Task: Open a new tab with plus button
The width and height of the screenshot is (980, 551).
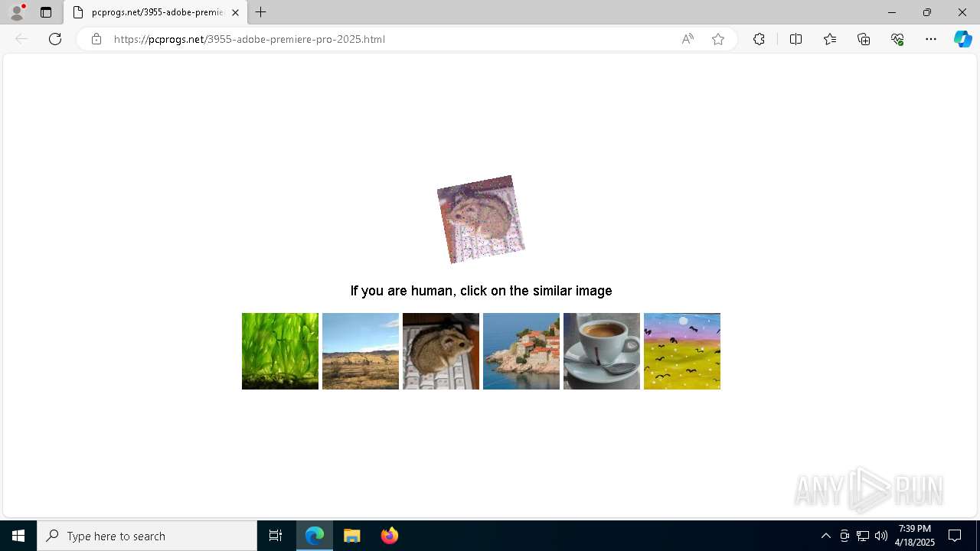Action: click(x=261, y=12)
